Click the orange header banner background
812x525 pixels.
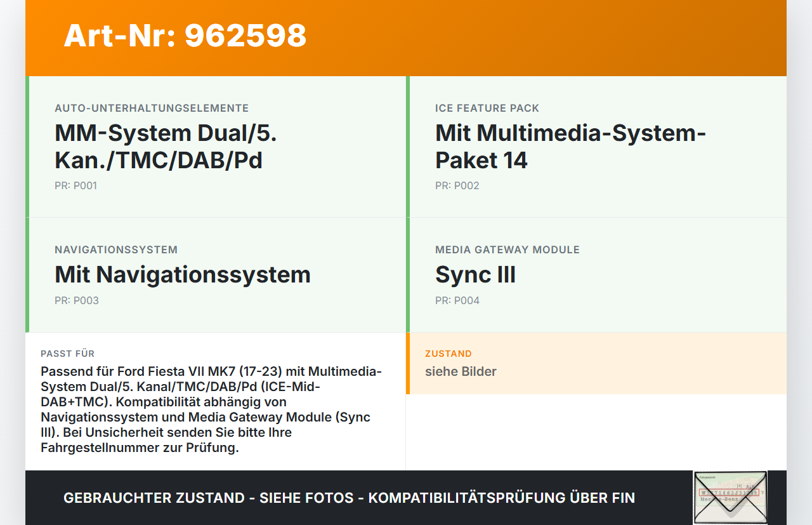[546, 38]
